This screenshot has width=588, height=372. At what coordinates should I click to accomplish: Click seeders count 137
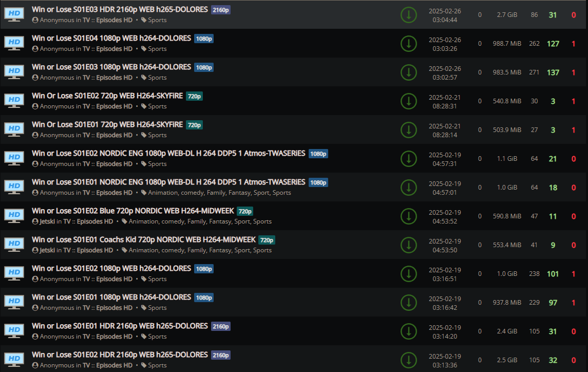(x=553, y=72)
